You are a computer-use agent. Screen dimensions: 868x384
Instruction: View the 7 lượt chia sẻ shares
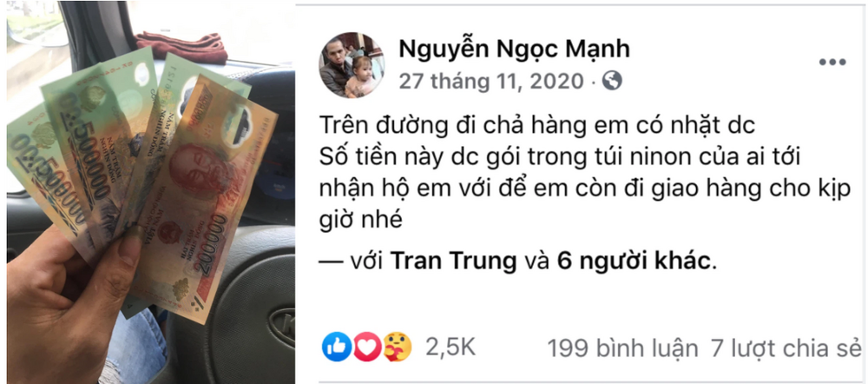[786, 348]
